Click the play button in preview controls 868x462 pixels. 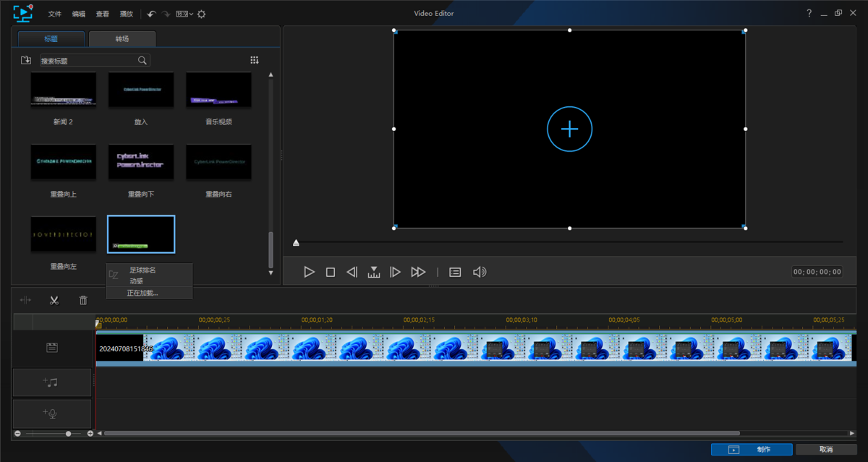(309, 272)
